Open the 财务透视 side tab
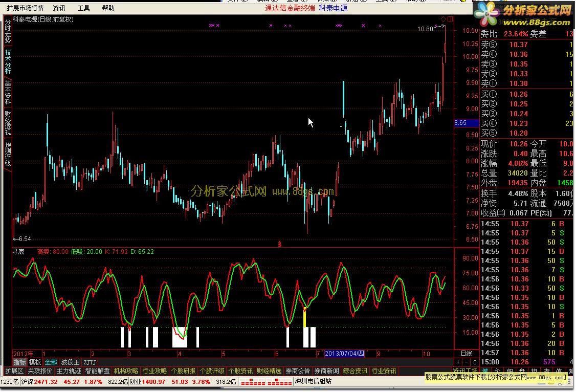This screenshot has height=392, width=576. point(8,123)
